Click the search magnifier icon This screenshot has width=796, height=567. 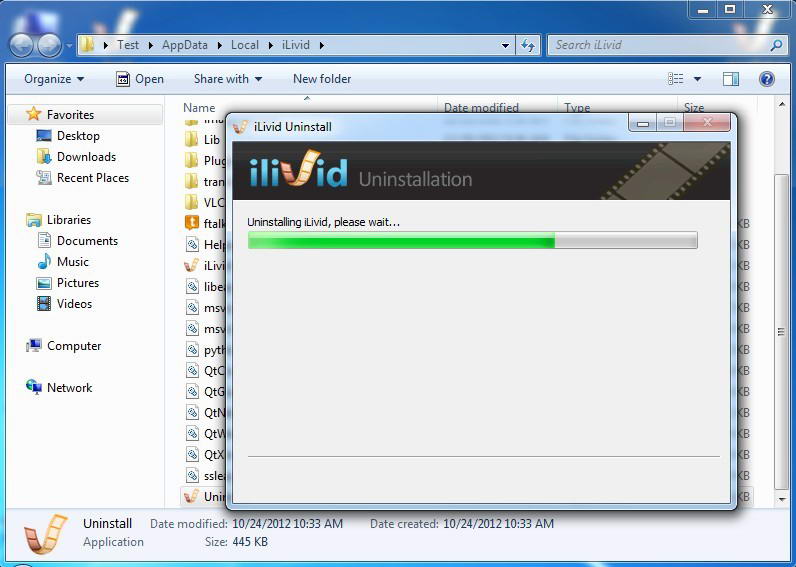(x=776, y=45)
